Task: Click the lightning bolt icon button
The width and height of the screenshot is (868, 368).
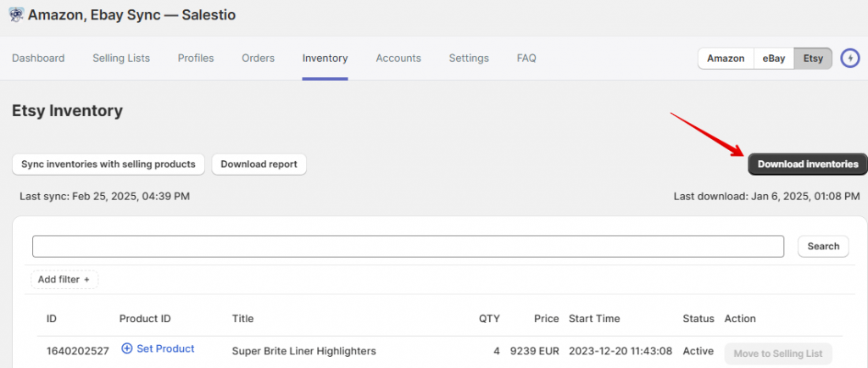Action: click(849, 59)
